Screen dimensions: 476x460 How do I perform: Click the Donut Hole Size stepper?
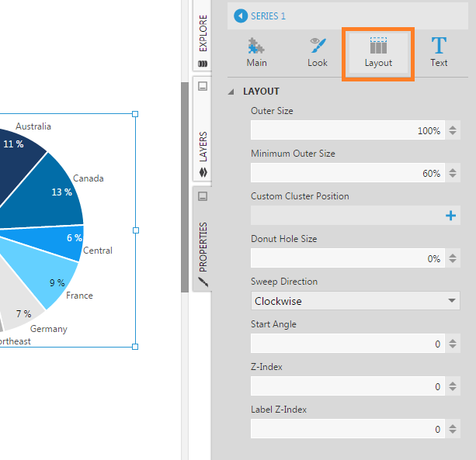tap(453, 258)
